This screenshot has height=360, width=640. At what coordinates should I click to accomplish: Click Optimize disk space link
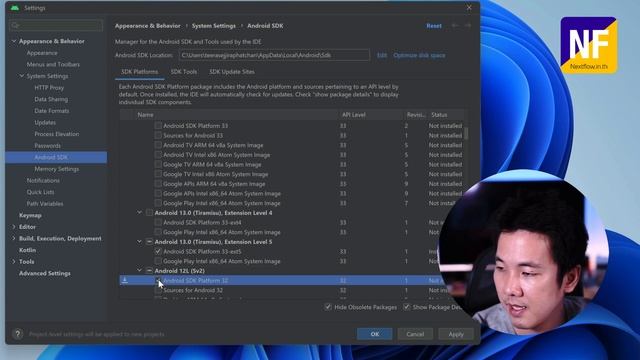coord(419,55)
